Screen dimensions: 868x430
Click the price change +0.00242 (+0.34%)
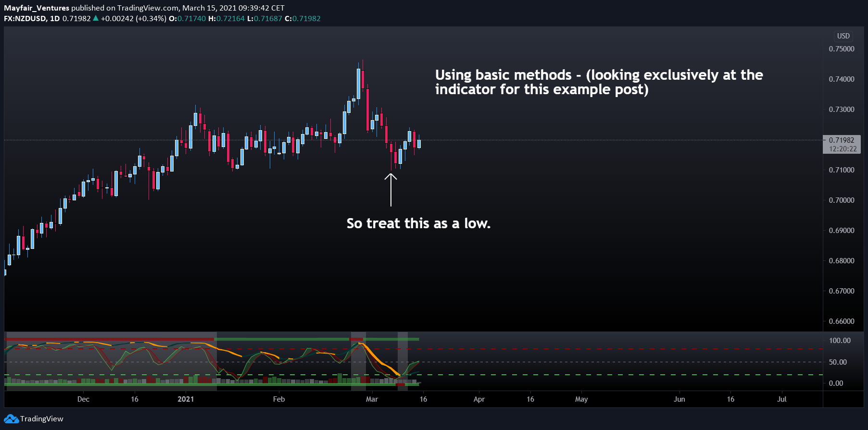[x=134, y=19]
